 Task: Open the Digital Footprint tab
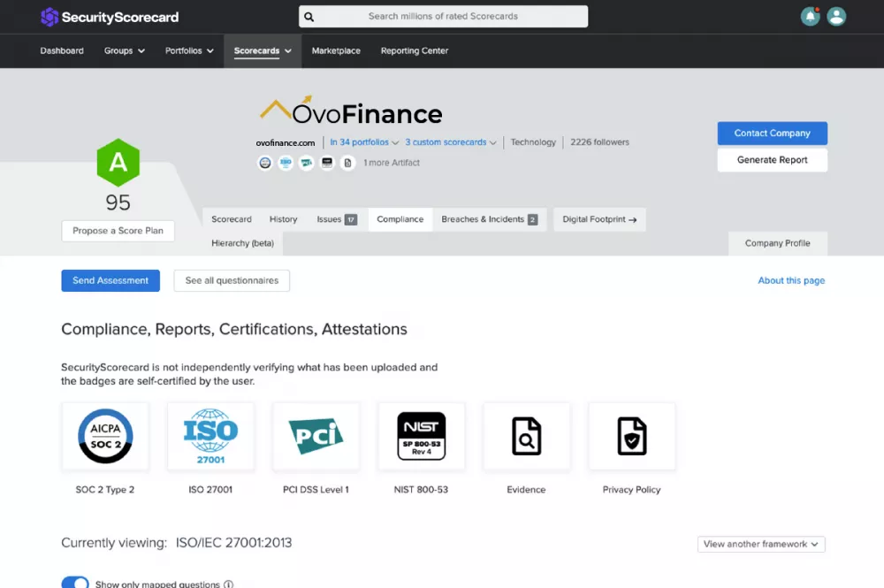(x=599, y=219)
